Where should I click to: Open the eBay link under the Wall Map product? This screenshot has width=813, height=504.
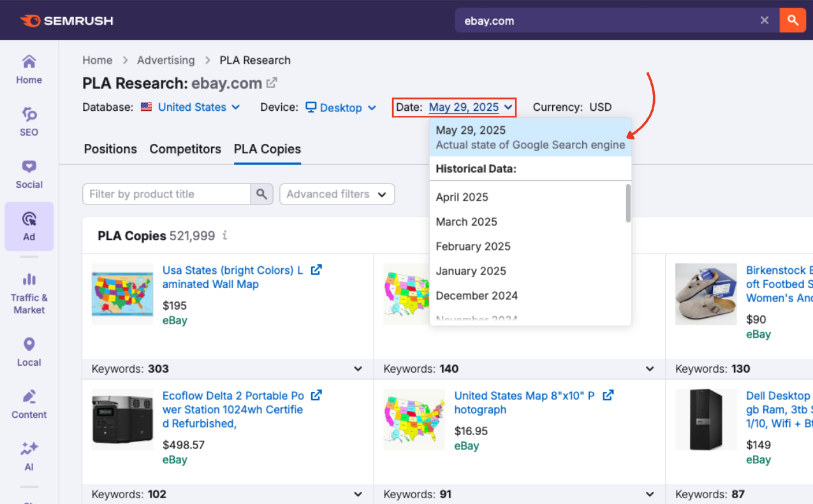pyautogui.click(x=175, y=320)
